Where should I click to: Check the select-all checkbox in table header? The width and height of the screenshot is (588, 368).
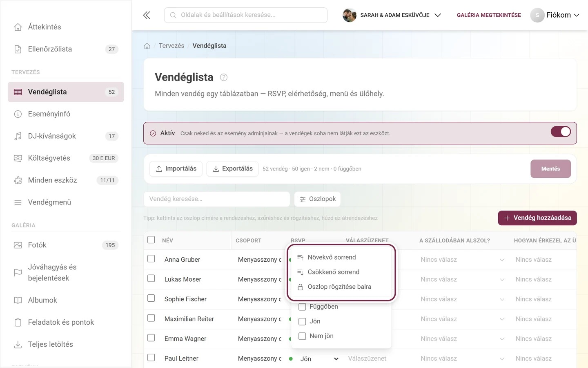click(151, 240)
